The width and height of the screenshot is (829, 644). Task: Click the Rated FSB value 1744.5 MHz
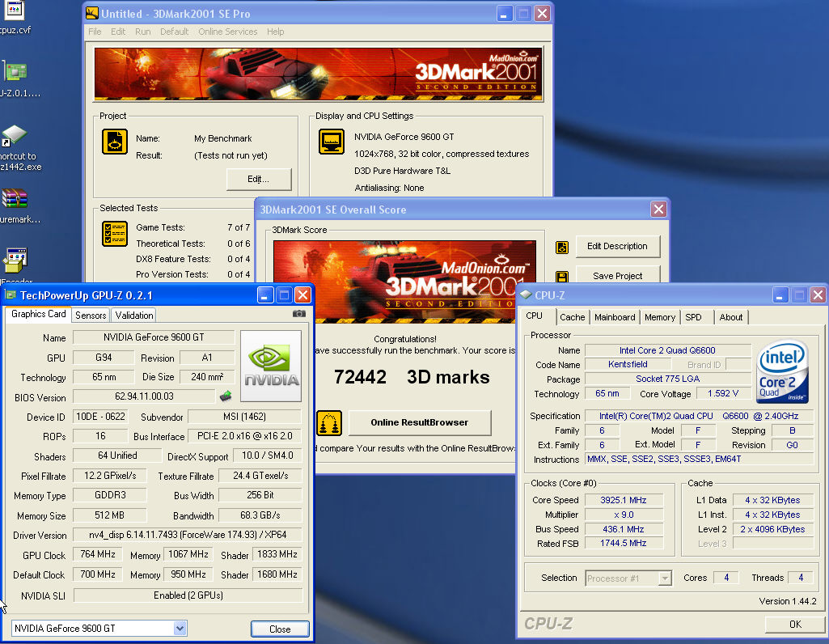click(624, 543)
